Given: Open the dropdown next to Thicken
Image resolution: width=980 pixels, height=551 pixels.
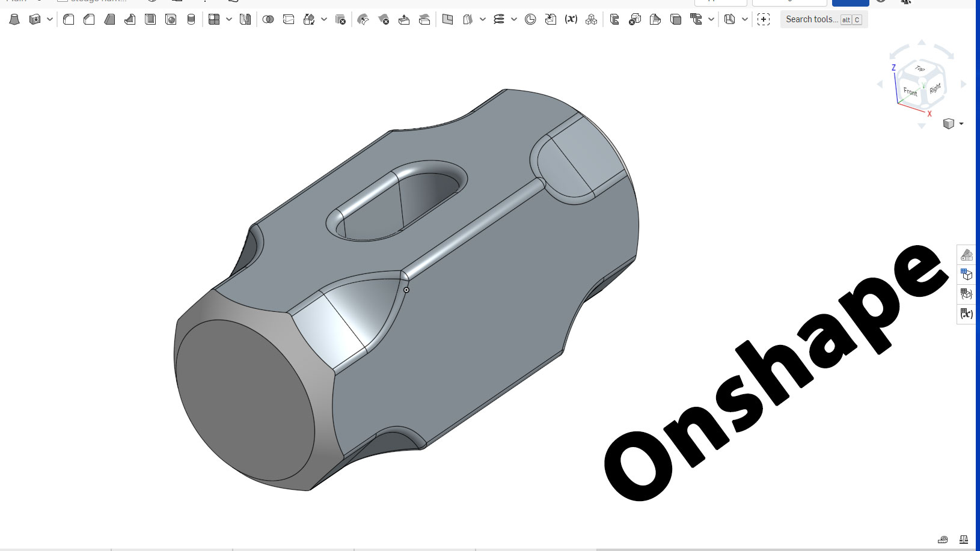Looking at the screenshot, I should 50,20.
